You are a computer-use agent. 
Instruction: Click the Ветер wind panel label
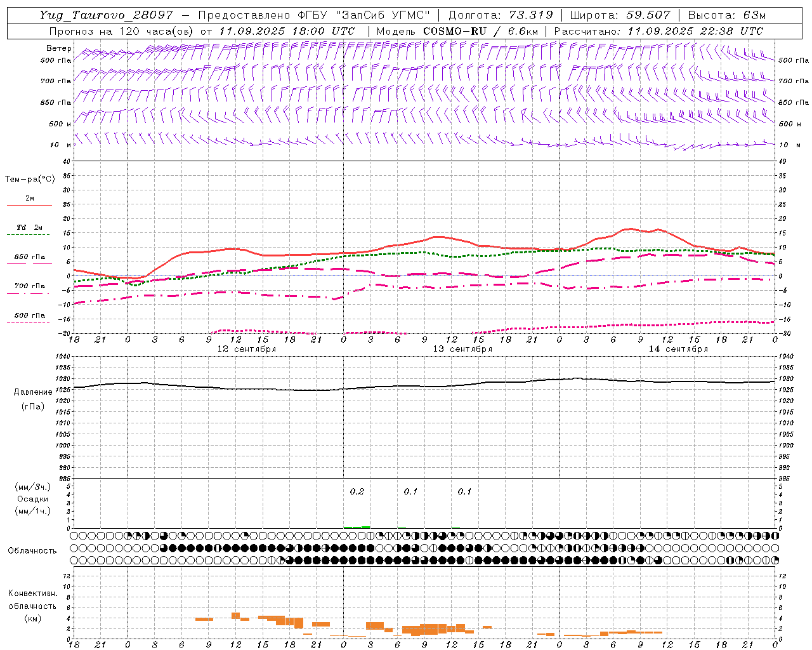click(59, 48)
